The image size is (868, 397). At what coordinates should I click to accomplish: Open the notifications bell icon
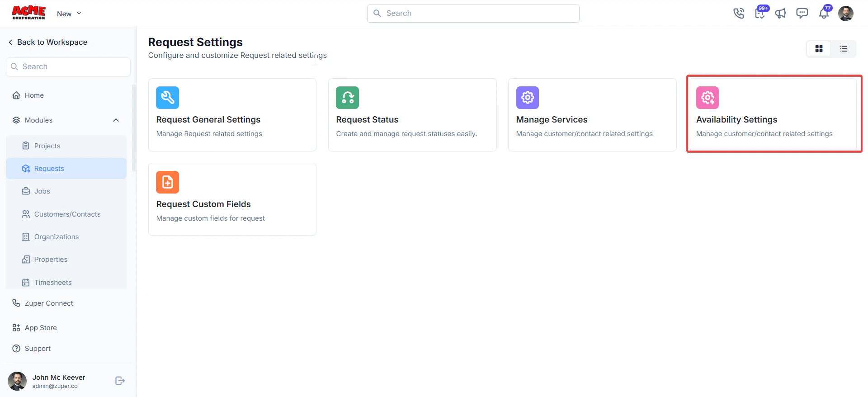click(824, 14)
